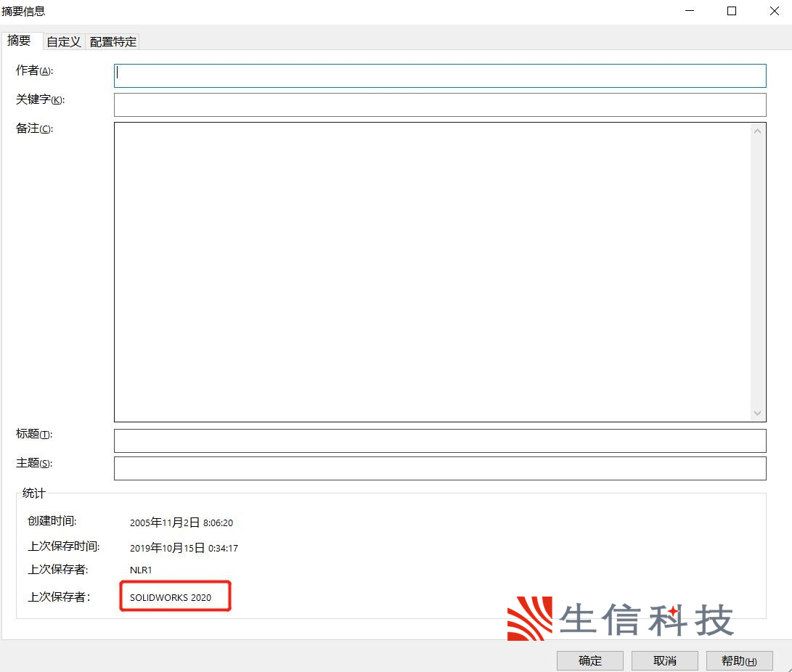Screen dimensions: 792x672
Task: Click the 创建时间 date value
Action: [181, 523]
